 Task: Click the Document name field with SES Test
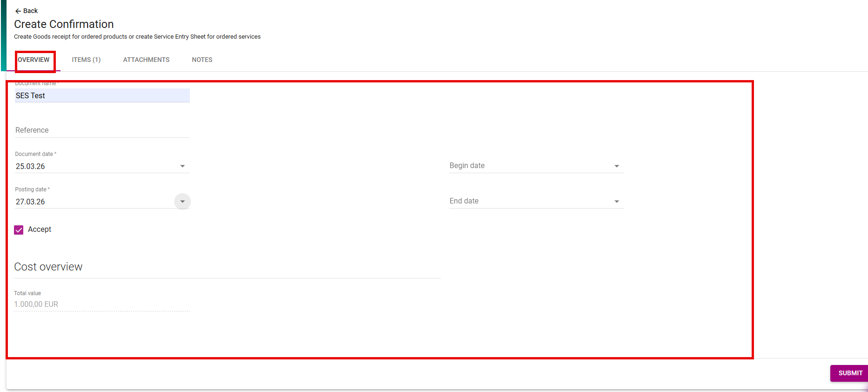[102, 96]
